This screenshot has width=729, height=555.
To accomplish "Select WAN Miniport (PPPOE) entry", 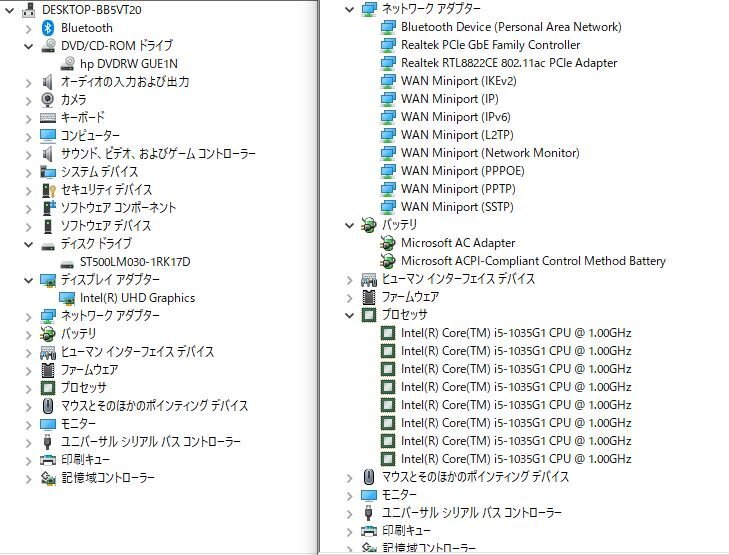I will (463, 171).
